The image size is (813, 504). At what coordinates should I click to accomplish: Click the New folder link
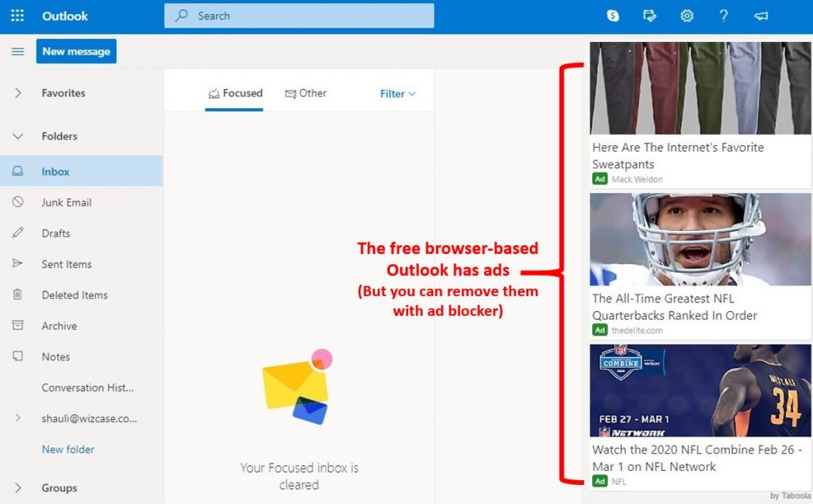click(68, 449)
